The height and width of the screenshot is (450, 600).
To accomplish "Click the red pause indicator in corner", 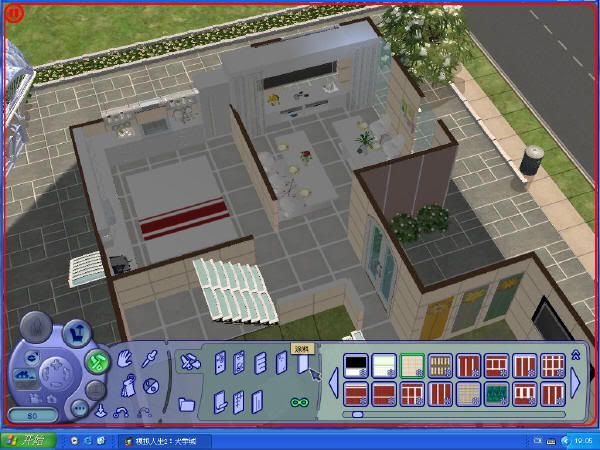I will (x=14, y=13).
